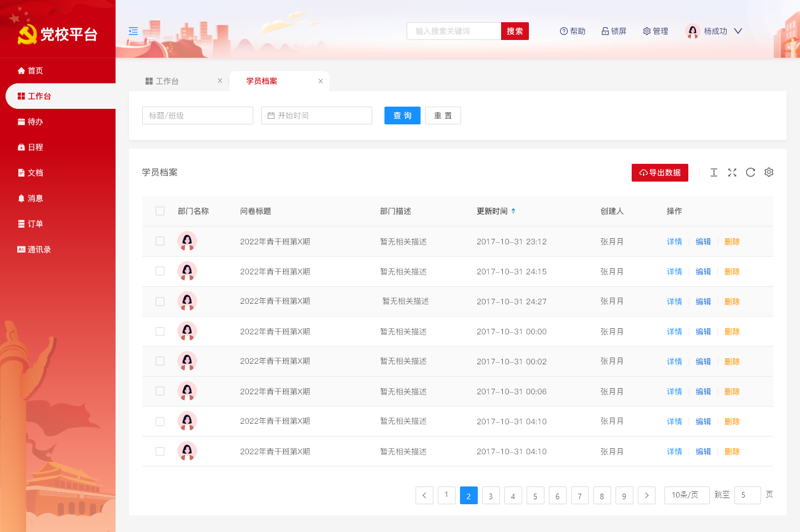Image resolution: width=800 pixels, height=532 pixels.
Task: Check the first row's checkbox
Action: click(x=160, y=241)
